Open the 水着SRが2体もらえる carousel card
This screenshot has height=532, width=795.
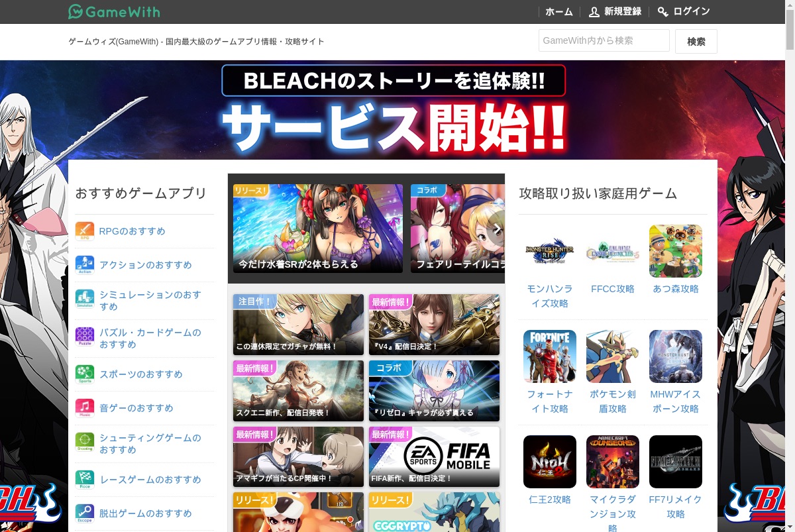click(318, 229)
